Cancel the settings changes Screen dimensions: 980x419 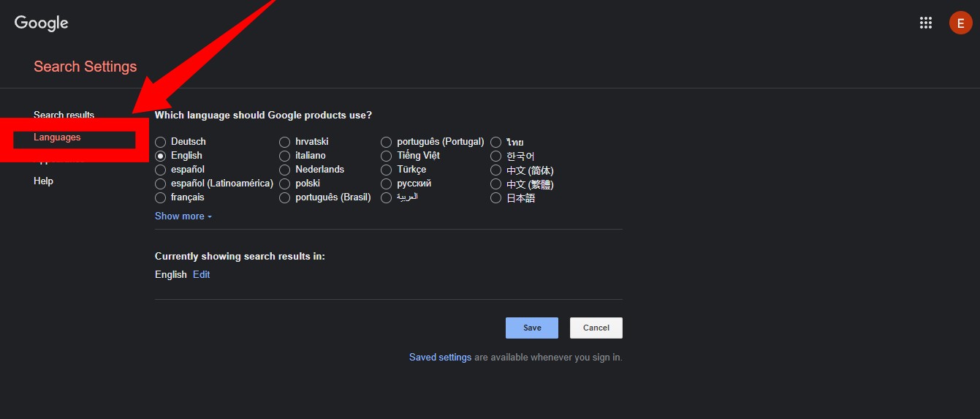pos(596,328)
